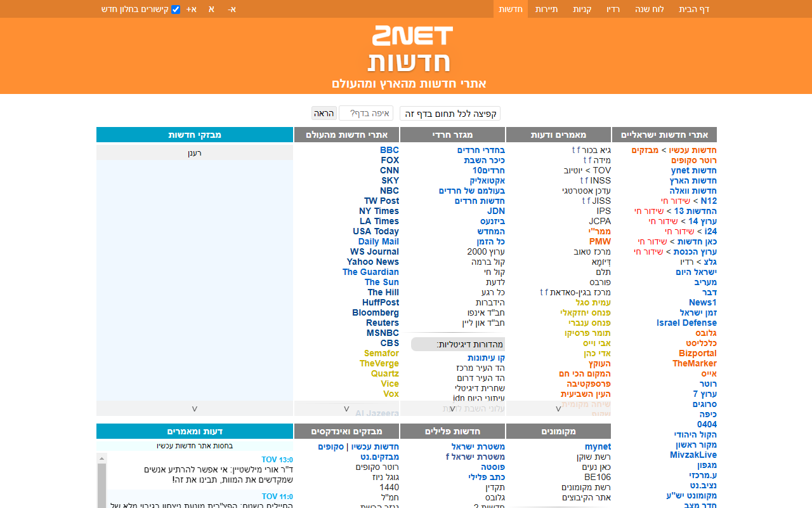Open the מבזקים.נט link
This screenshot has height=508, width=812.
[380, 457]
